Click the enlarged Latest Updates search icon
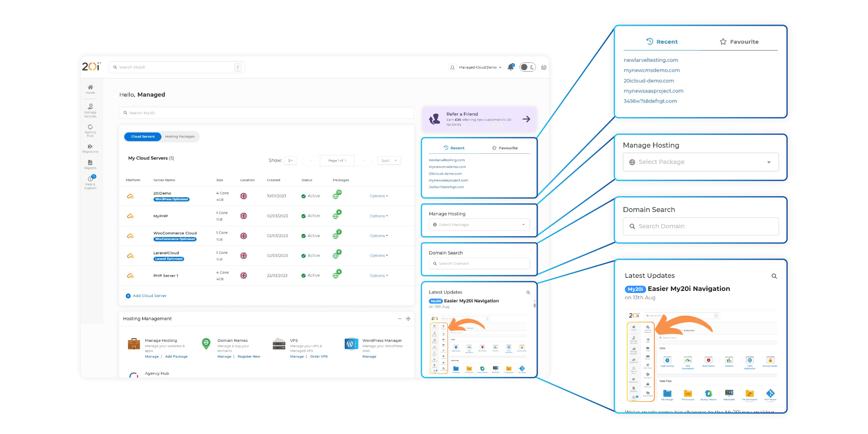The height and width of the screenshot is (434, 868). pyautogui.click(x=774, y=276)
